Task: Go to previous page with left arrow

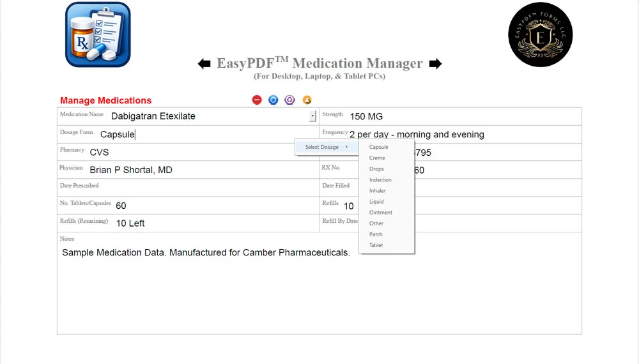Action: pyautogui.click(x=204, y=63)
